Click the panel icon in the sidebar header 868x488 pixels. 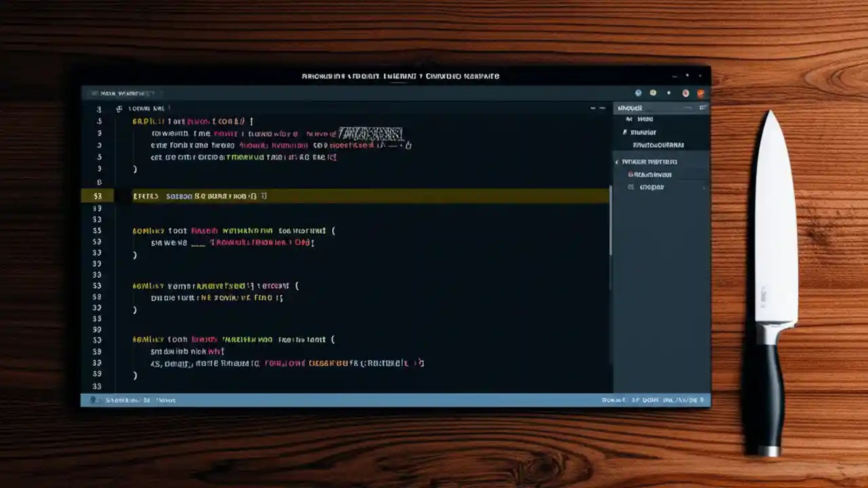point(703,108)
